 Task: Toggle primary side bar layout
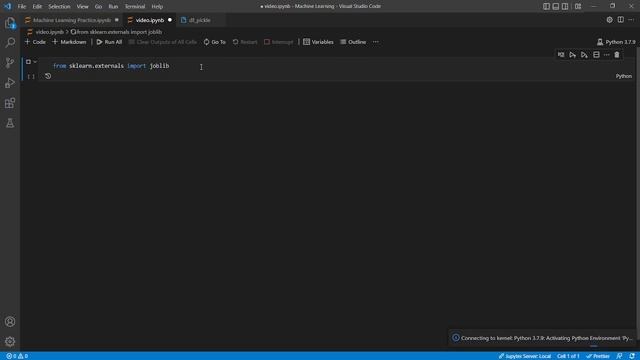[x=547, y=6]
